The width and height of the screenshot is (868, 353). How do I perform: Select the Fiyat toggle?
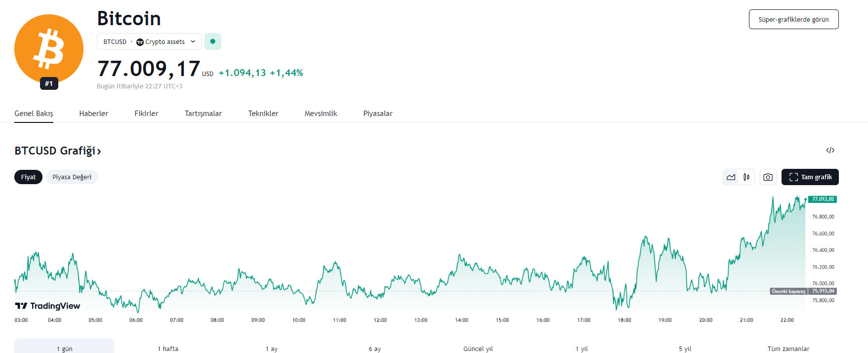coord(28,177)
